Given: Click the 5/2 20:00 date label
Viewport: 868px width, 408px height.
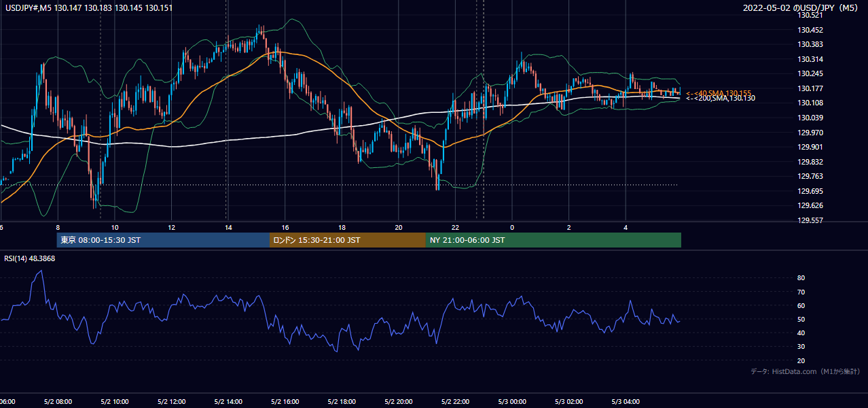Looking at the screenshot, I should (x=399, y=402).
